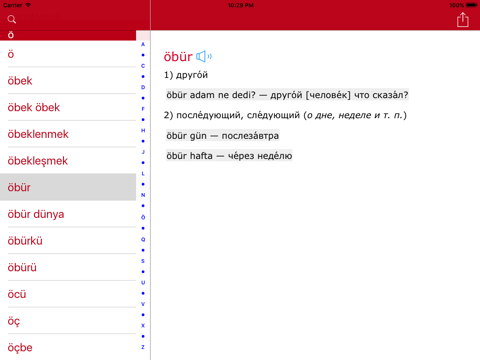Tap the example 'öbür adam ne dedi?'
This screenshot has height=360, width=480.
211,95
